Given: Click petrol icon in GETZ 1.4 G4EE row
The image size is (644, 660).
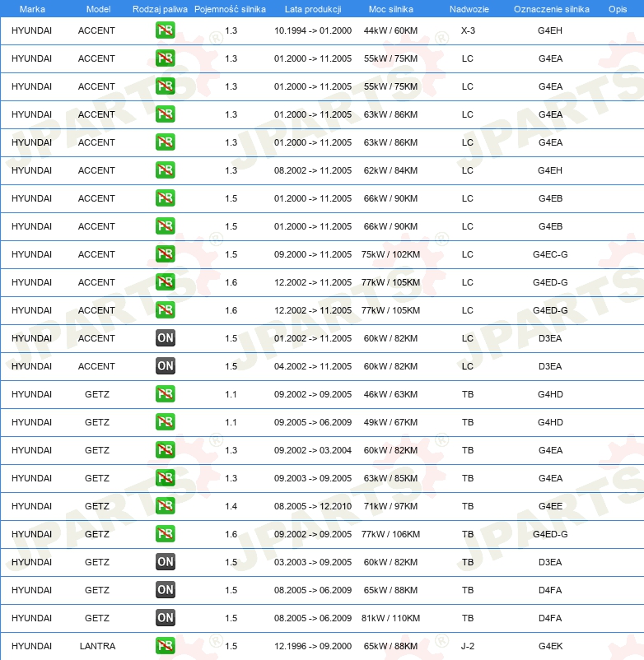Looking at the screenshot, I should (x=165, y=506).
